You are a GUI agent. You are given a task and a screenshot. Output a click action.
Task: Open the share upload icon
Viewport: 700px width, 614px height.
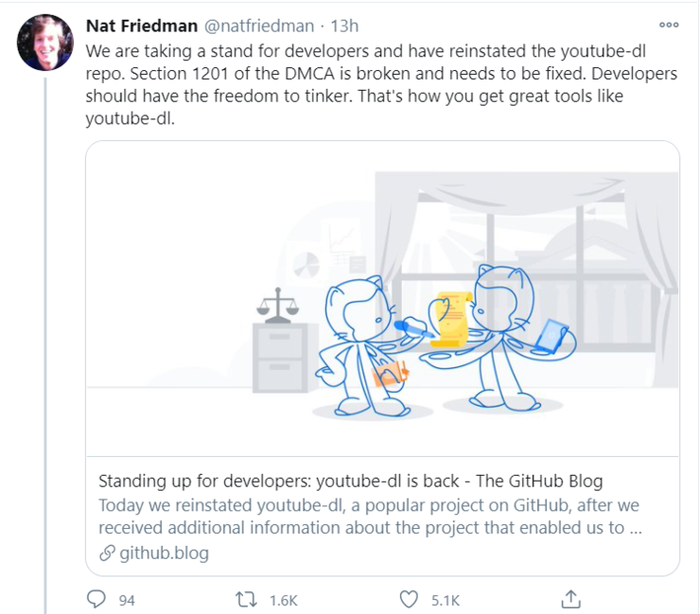(570, 599)
